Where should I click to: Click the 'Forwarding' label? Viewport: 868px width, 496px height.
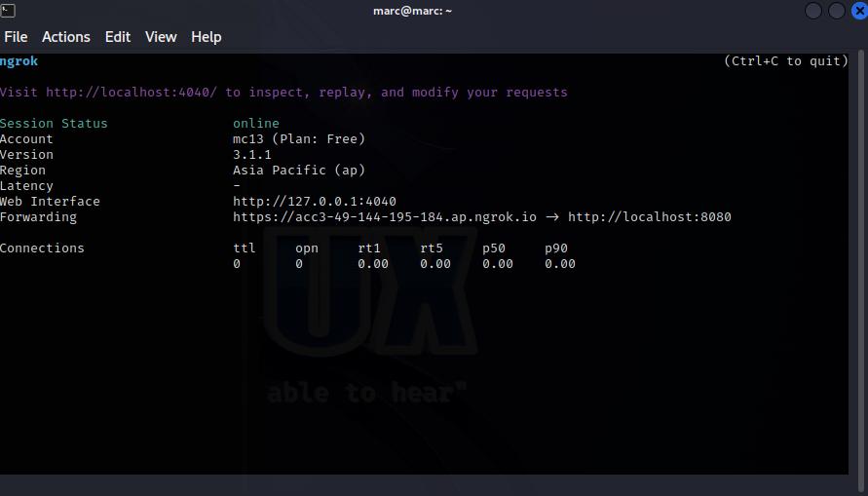click(38, 217)
